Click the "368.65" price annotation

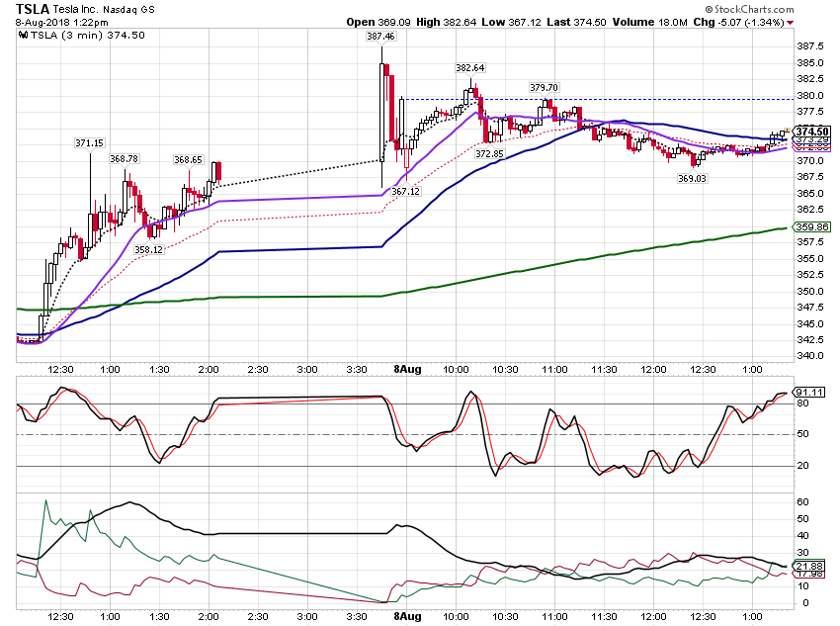click(x=188, y=160)
